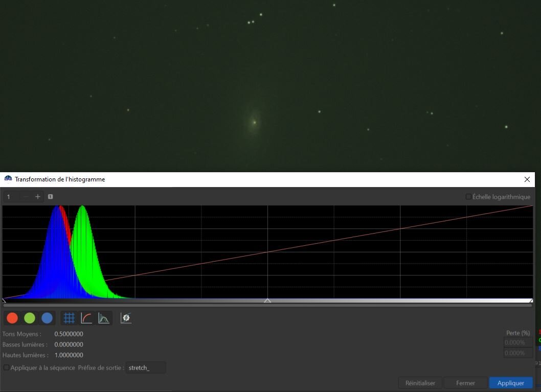Image resolution: width=541 pixels, height=392 pixels.
Task: Click the Réinitialiser button
Action: coord(420,383)
